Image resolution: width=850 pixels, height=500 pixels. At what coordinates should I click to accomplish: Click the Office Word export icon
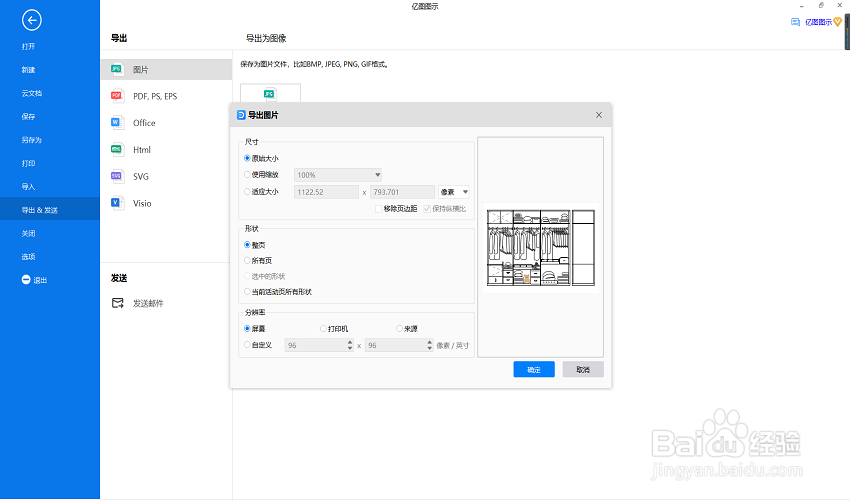click(116, 123)
